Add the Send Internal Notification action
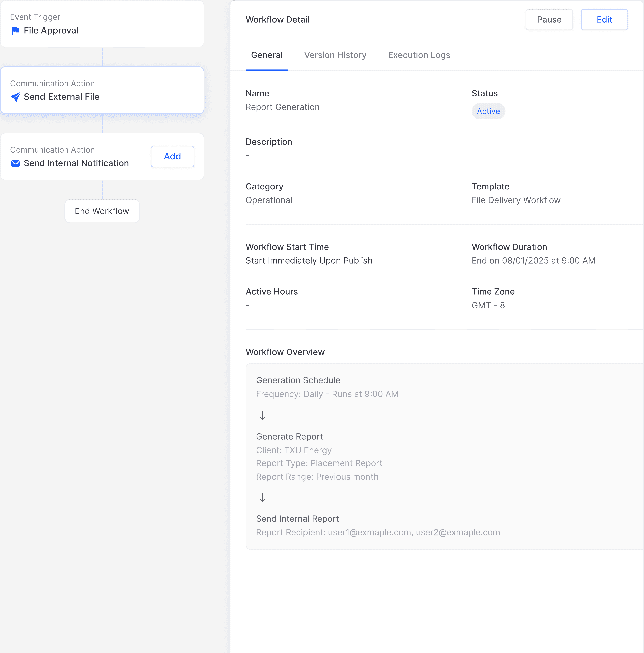Image resolution: width=644 pixels, height=653 pixels. [x=172, y=156]
